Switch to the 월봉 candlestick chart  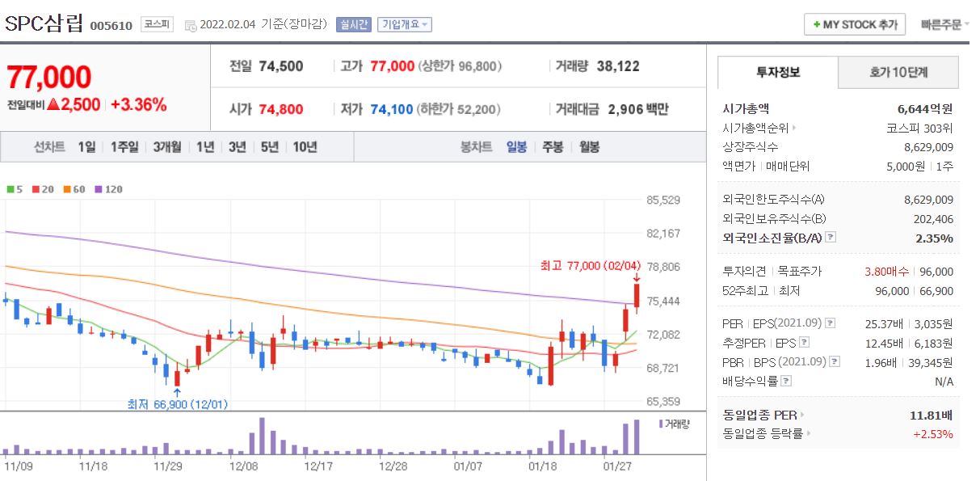589,147
